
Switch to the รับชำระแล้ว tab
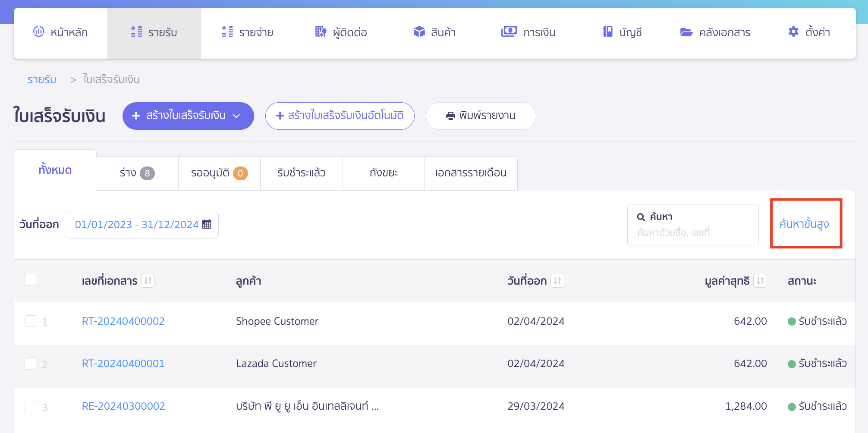(302, 173)
